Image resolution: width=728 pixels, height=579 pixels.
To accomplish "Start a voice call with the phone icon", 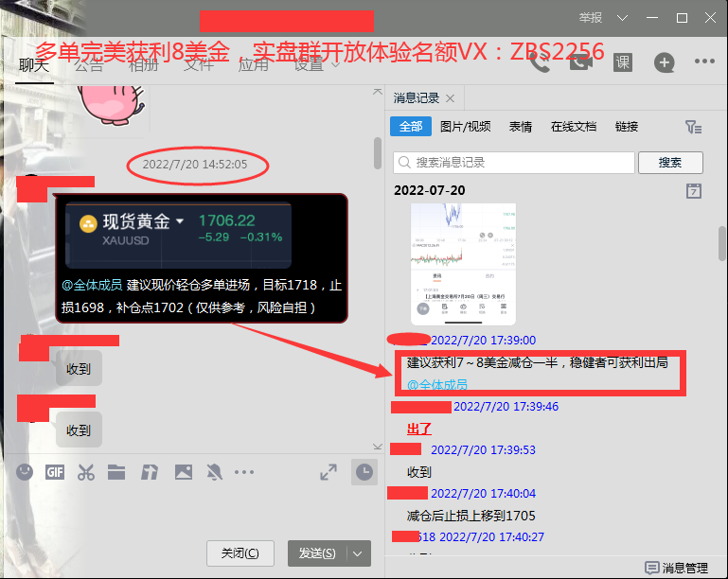I will pyautogui.click(x=540, y=62).
